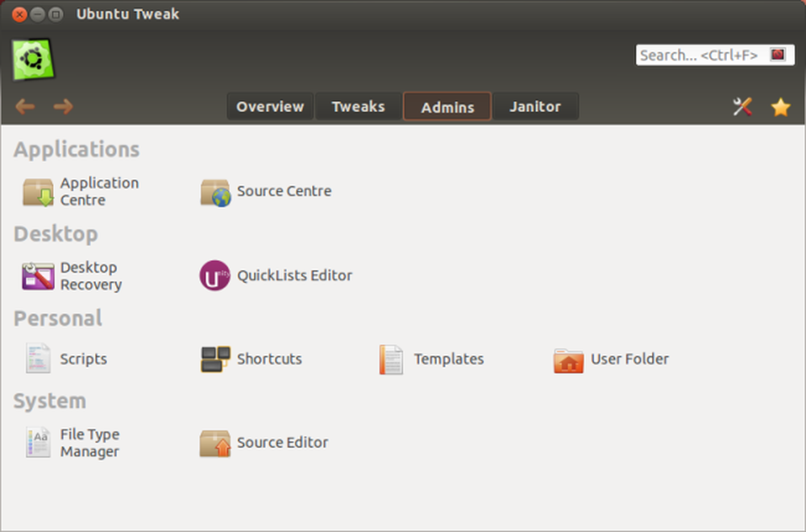Open the Shortcuts keyboard icon
This screenshot has width=806, height=532.
(x=215, y=359)
